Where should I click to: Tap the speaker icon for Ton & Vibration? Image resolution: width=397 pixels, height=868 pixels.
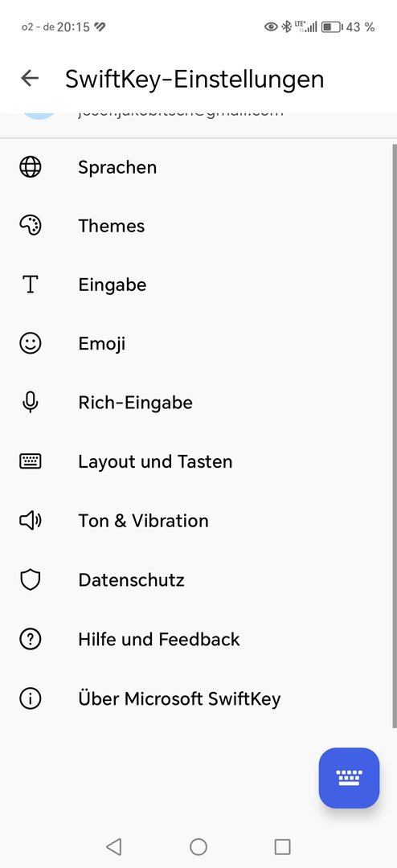point(31,520)
